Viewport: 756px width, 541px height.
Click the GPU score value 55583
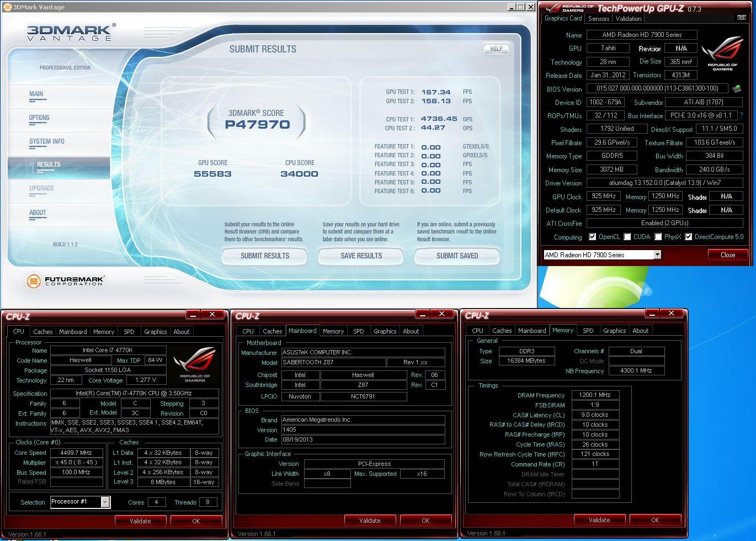click(x=212, y=174)
